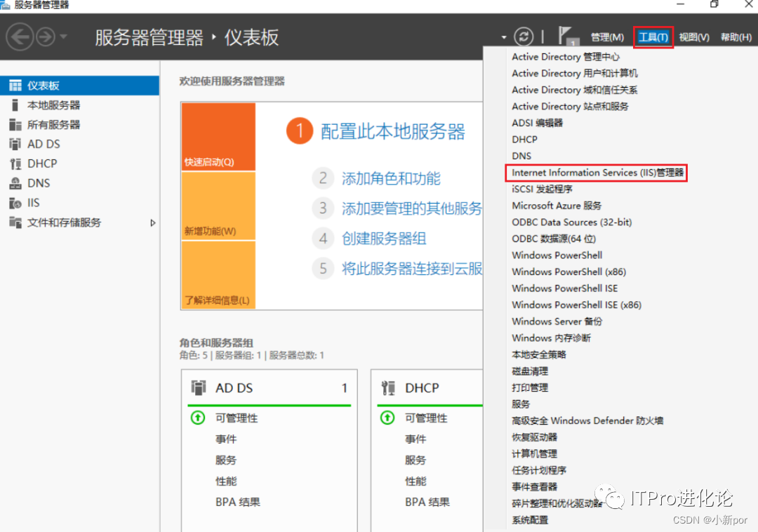
Task: Open 计算机管理 entry
Action: (534, 453)
